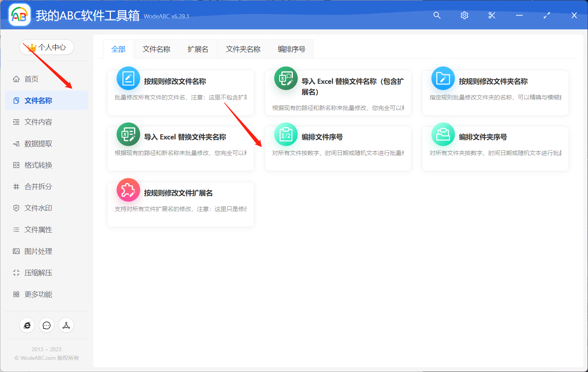Go to 首页 in the sidebar
Screen dimensions: 588x372
(31, 79)
